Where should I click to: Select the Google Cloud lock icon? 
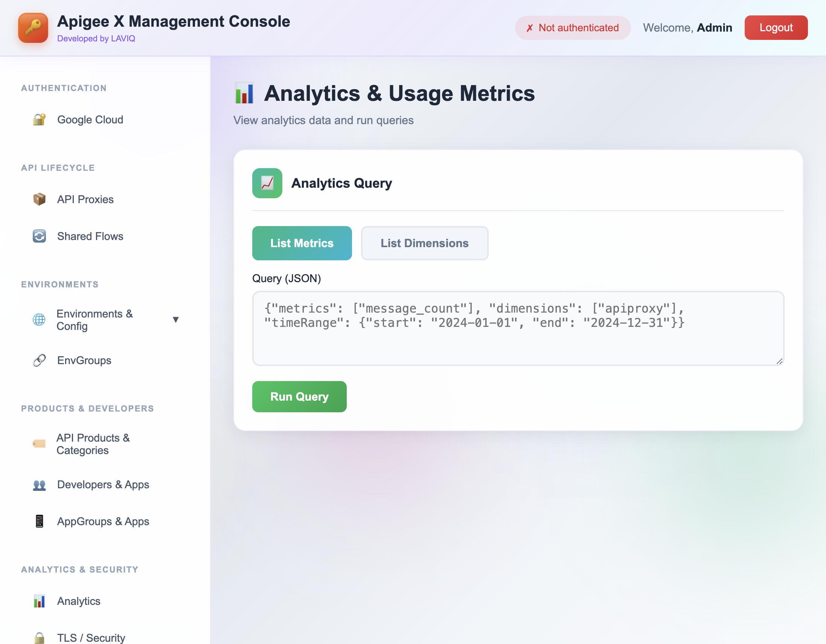tap(39, 119)
